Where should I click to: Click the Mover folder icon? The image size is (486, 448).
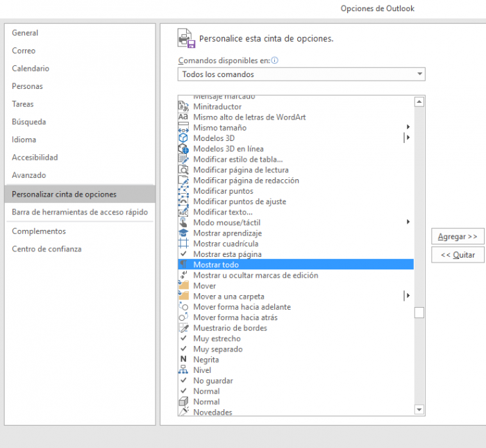(183, 285)
